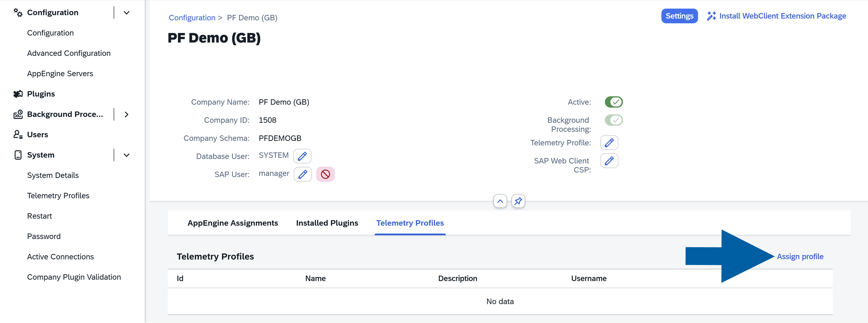The height and width of the screenshot is (323, 868).
Task: Click the Assign profile link
Action: [800, 256]
